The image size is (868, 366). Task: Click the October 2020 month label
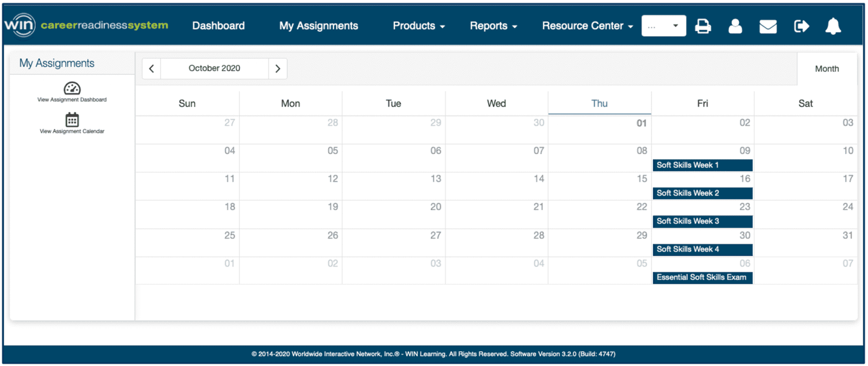214,69
